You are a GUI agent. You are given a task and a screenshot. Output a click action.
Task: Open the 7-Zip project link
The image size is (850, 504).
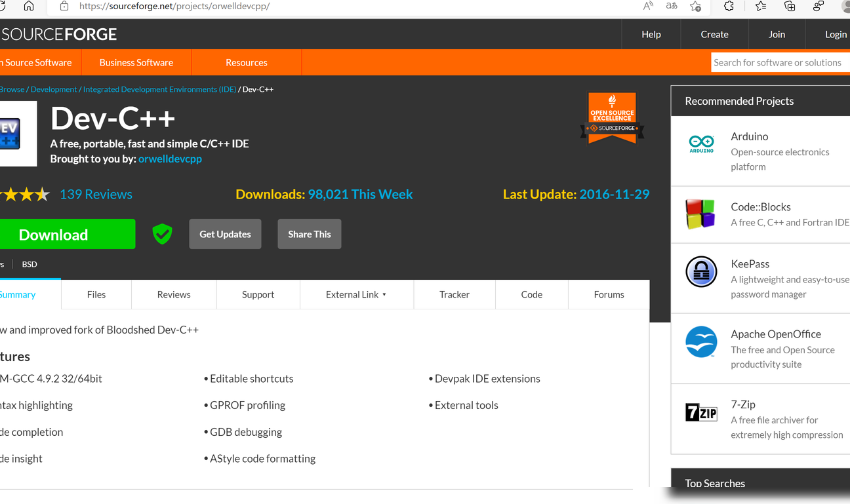[743, 404]
